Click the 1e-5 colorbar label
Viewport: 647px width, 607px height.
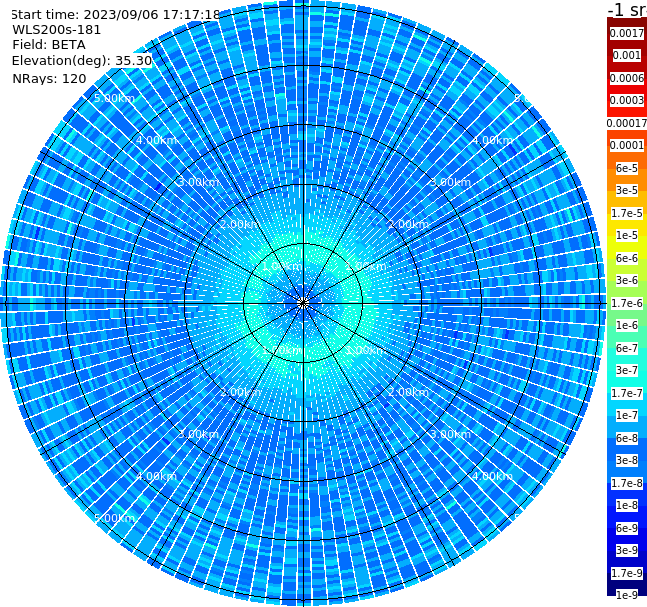pyautogui.click(x=627, y=235)
